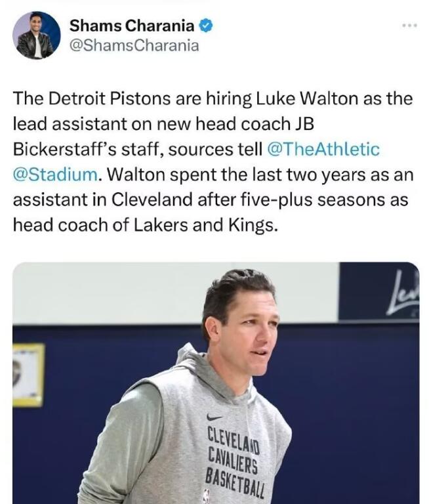Click the framed picture on the gym wall

click(x=28, y=374)
